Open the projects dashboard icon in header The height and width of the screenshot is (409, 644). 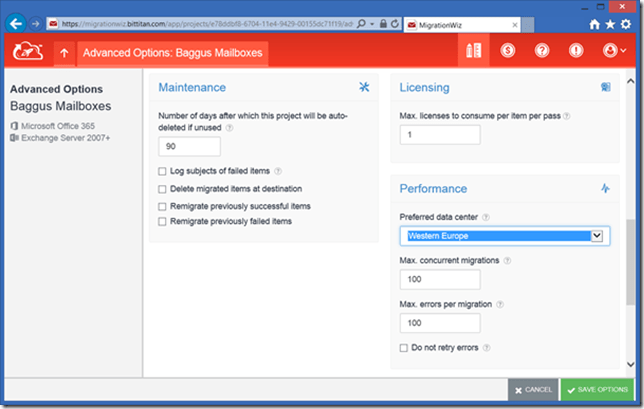474,51
